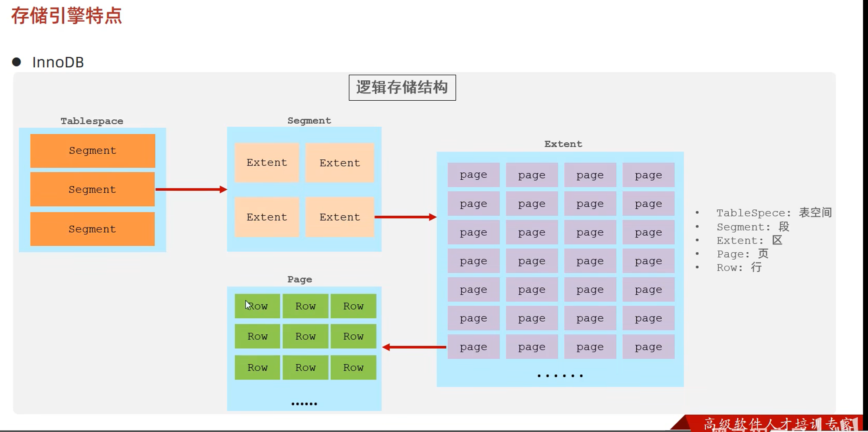The image size is (868, 432).
Task: Click the red 高级软件人才培训专家 banner
Action: (777, 423)
